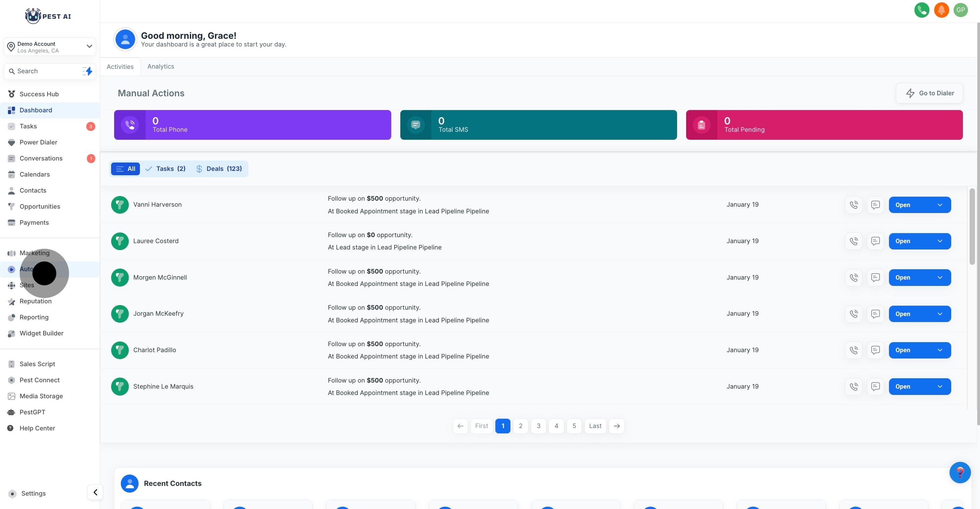Click the Go to Dialer button
Image resolution: width=980 pixels, height=509 pixels.
click(x=929, y=93)
